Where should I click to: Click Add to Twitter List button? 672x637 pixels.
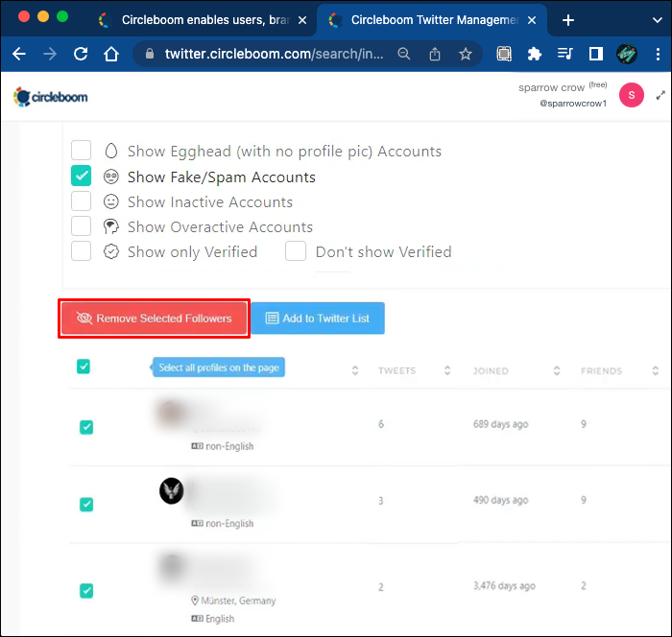pyautogui.click(x=318, y=318)
